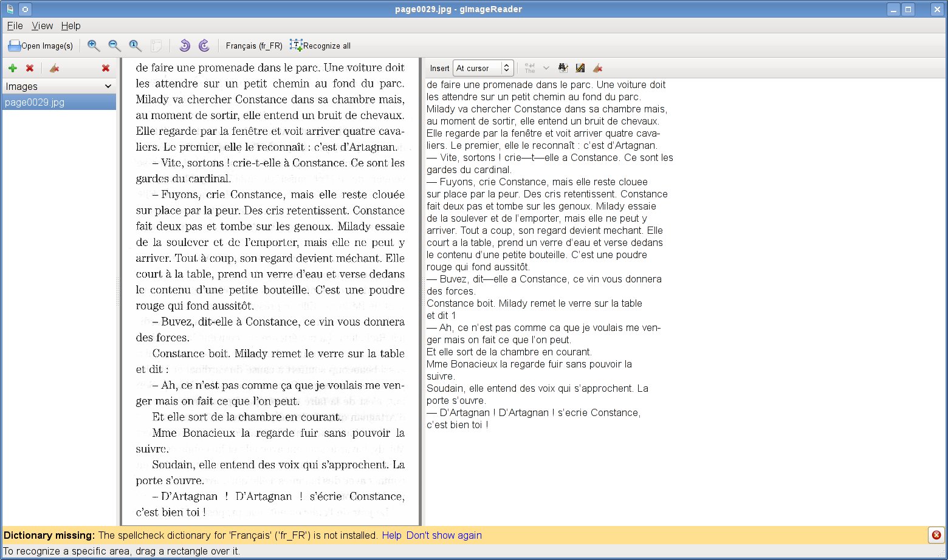Viewport: 948px width, 560px height.
Task: Select the Français (fr_FR) recognition language
Action: point(254,46)
